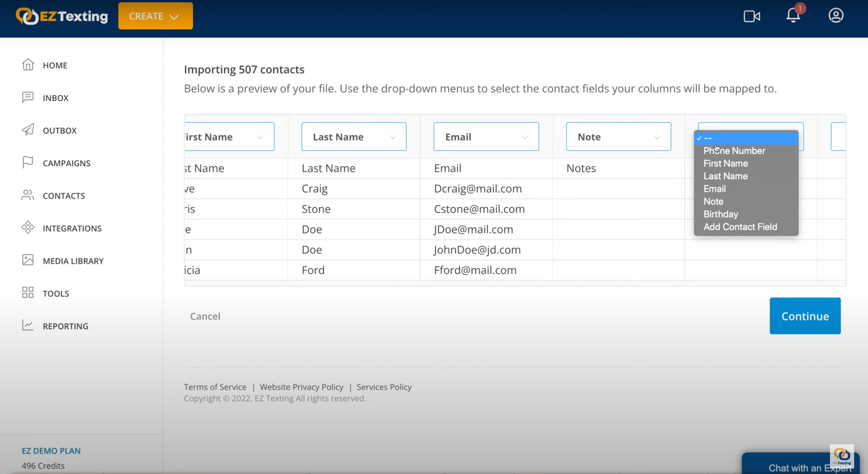Open INBOX from sidebar
This screenshot has height=474, width=868.
pos(56,98)
